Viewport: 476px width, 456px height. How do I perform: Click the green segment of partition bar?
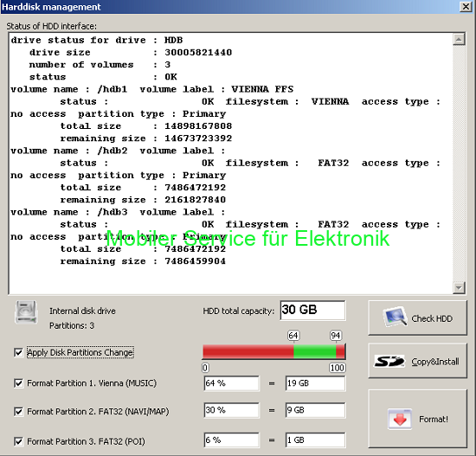[314, 352]
